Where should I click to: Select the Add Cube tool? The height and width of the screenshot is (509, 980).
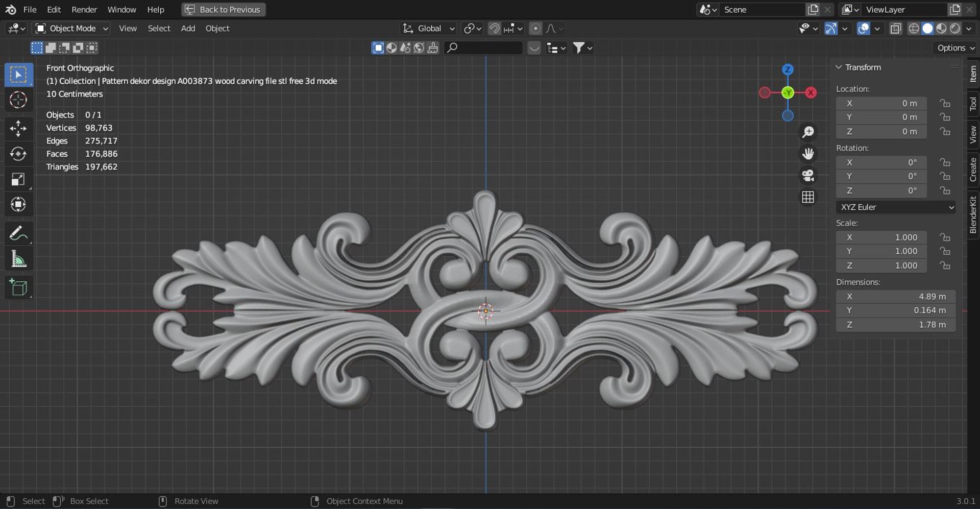[x=19, y=288]
